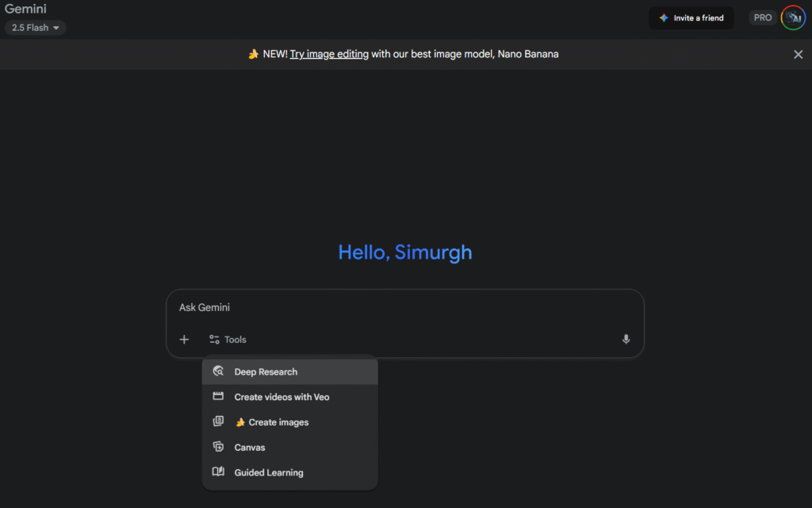Choose Create videos with Veo
The image size is (812, 508).
pyautogui.click(x=282, y=397)
